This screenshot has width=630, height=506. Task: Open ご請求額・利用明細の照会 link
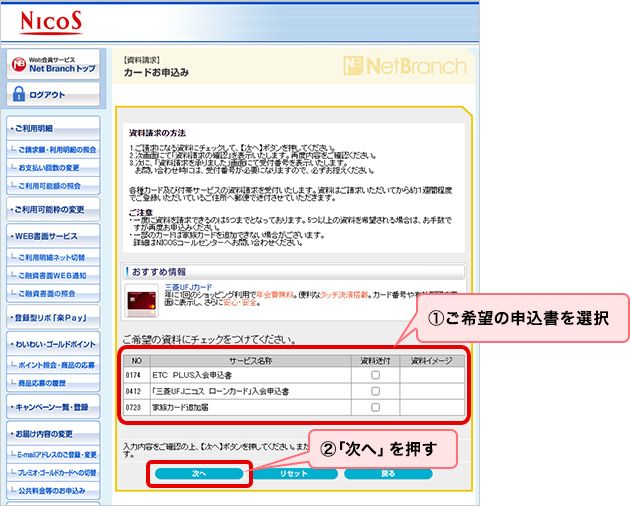[57, 150]
